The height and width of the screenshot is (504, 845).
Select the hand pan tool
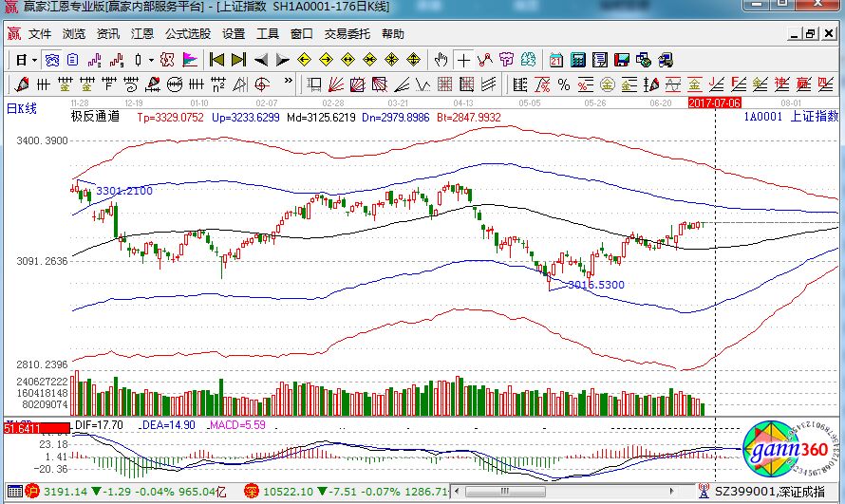click(441, 60)
